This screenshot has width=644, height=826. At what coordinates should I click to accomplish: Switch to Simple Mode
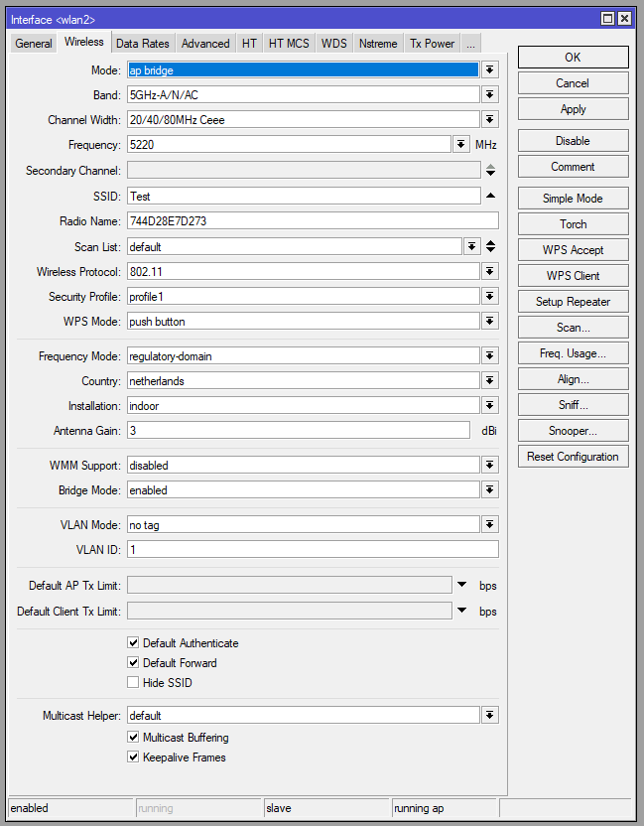tap(573, 199)
